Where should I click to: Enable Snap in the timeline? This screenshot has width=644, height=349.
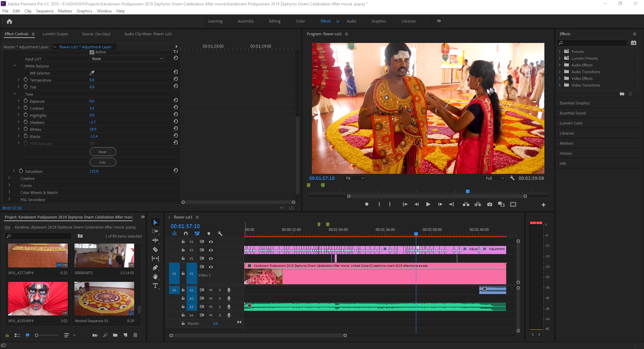click(x=185, y=234)
